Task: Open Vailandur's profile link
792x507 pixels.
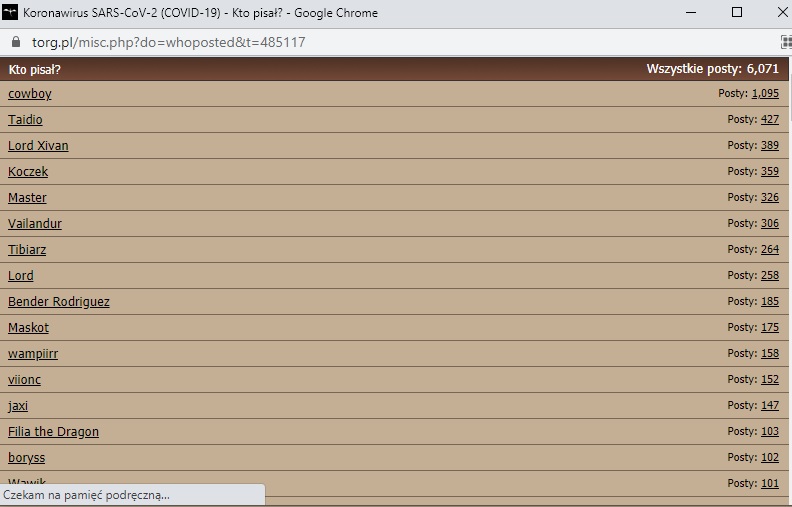Action: pyautogui.click(x=35, y=224)
